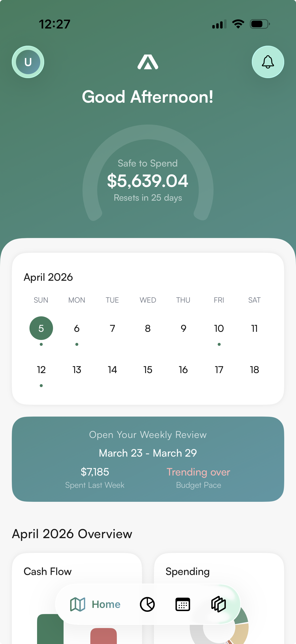
Task: Open the pie chart tab icon
Action: pyautogui.click(x=147, y=604)
